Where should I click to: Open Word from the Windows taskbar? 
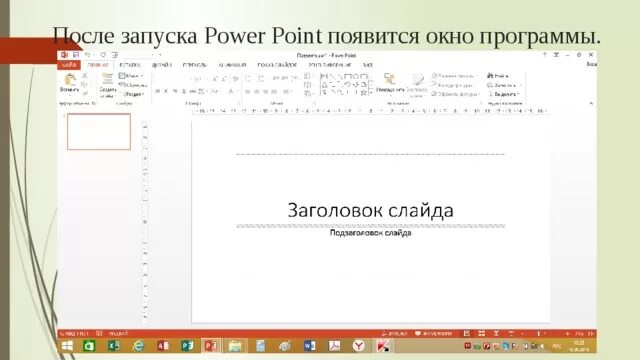click(309, 346)
